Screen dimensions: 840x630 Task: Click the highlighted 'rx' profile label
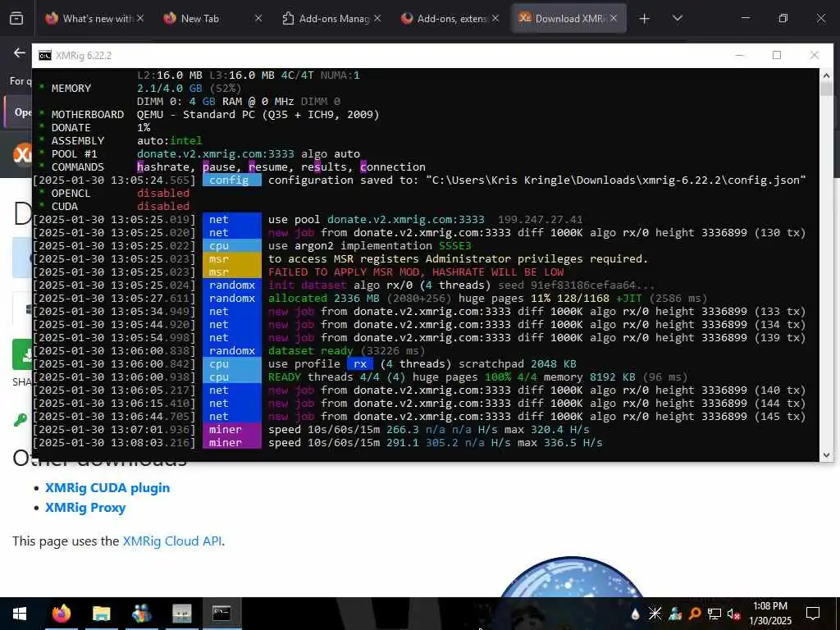tap(359, 363)
